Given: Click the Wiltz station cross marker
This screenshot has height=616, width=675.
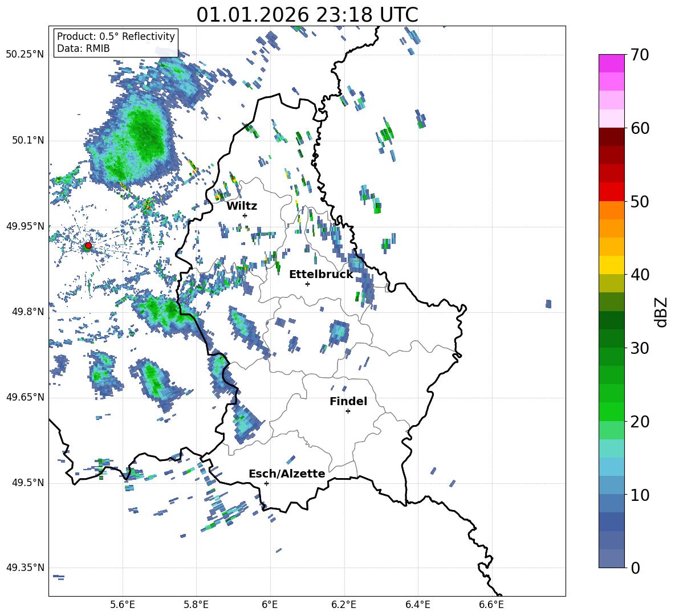Looking at the screenshot, I should point(245,215).
